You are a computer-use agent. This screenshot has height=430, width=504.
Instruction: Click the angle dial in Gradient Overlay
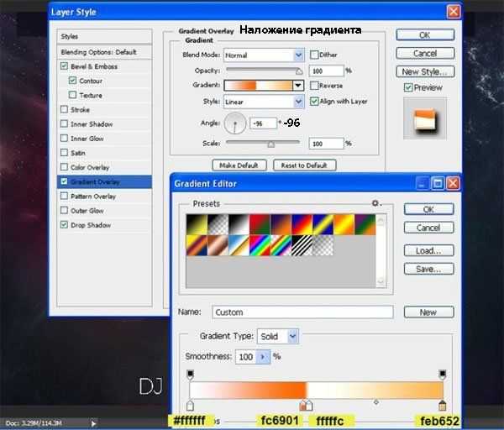pos(235,123)
